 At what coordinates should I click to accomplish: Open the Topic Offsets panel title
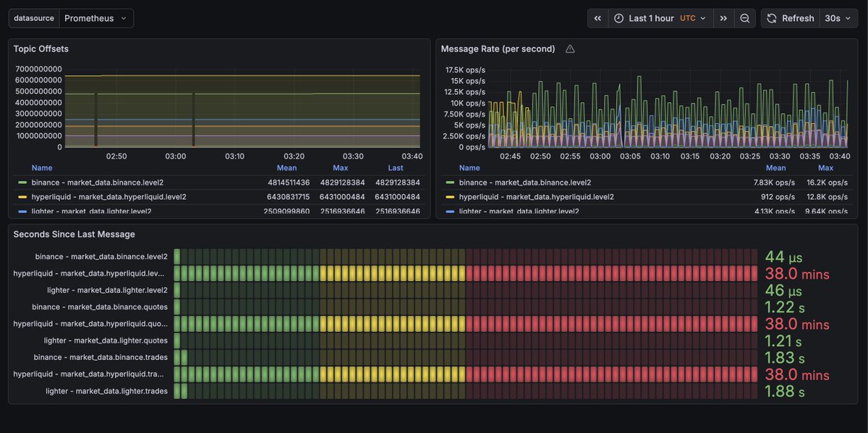click(x=41, y=49)
